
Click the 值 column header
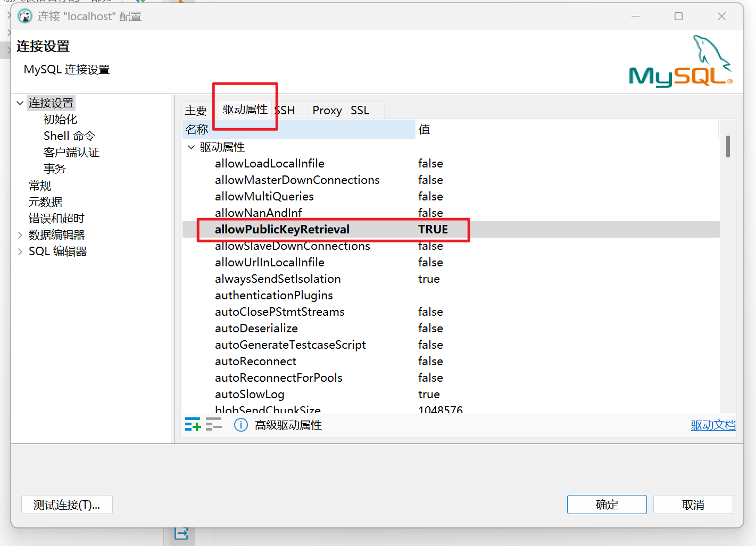[x=567, y=129]
